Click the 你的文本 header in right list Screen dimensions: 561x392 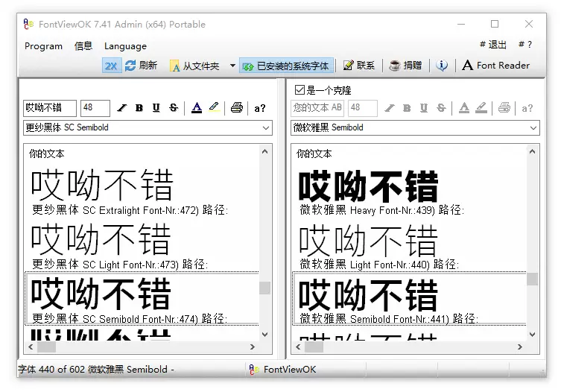(314, 154)
